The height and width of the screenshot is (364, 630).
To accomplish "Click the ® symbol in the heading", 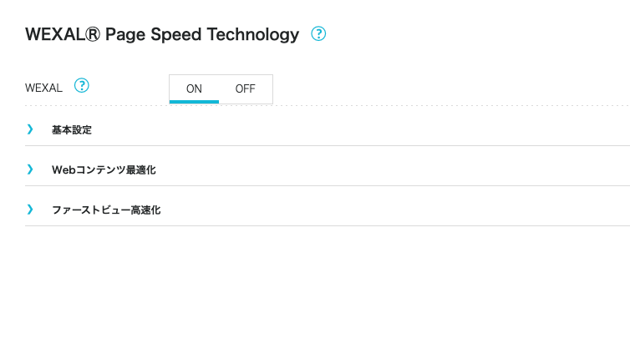I will (93, 34).
